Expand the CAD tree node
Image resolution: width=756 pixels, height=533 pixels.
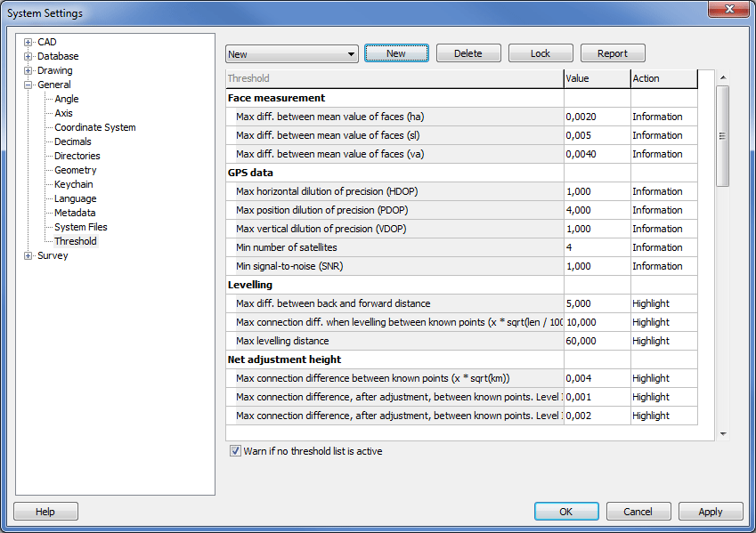click(28, 42)
